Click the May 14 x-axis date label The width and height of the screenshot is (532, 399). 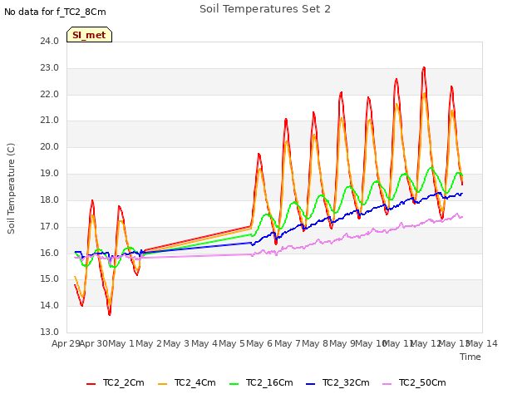[482, 343]
